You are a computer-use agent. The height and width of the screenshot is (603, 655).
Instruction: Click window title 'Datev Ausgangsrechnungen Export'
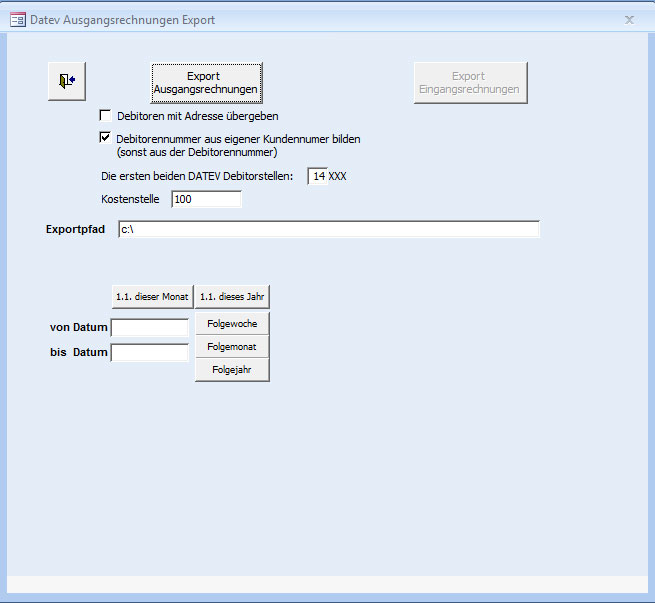click(122, 20)
